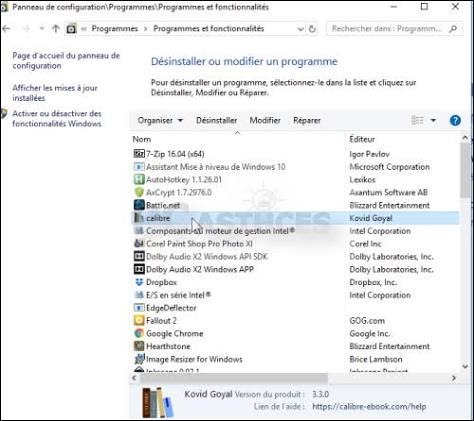Expand the address bar history dropdown
474x421 pixels.
pos(300,29)
